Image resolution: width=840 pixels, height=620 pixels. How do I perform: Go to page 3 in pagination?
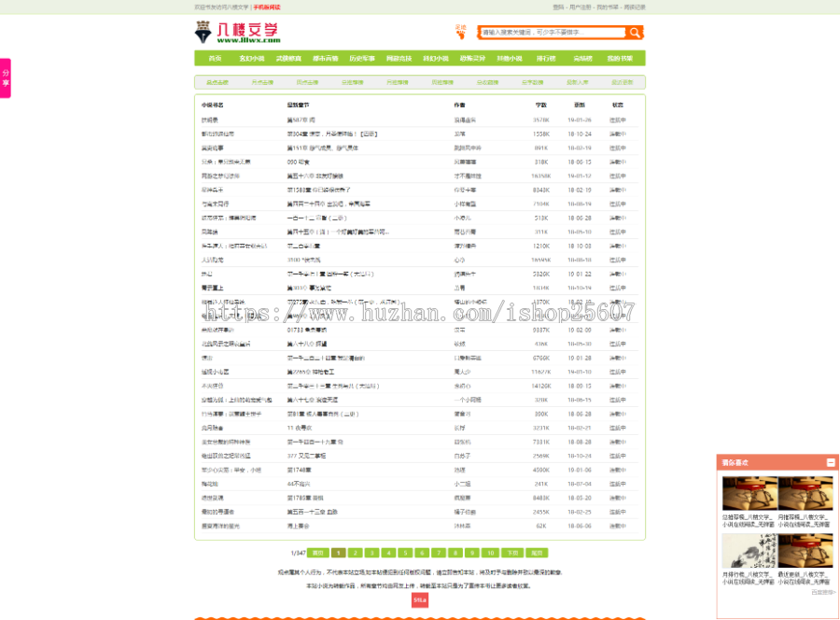371,553
